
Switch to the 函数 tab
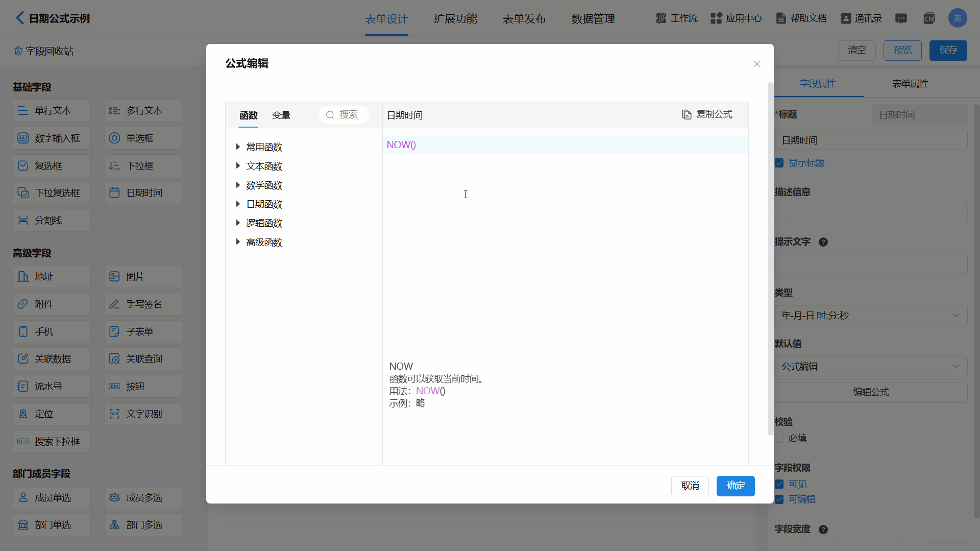[249, 115]
